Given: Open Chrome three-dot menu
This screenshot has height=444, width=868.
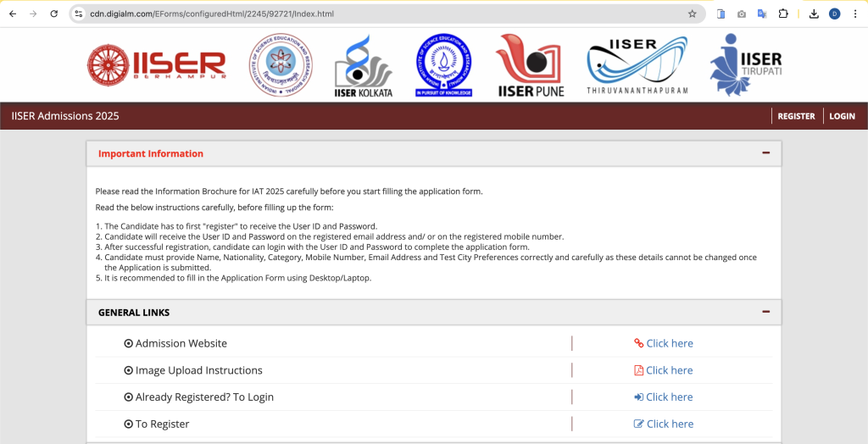Looking at the screenshot, I should tap(855, 14).
